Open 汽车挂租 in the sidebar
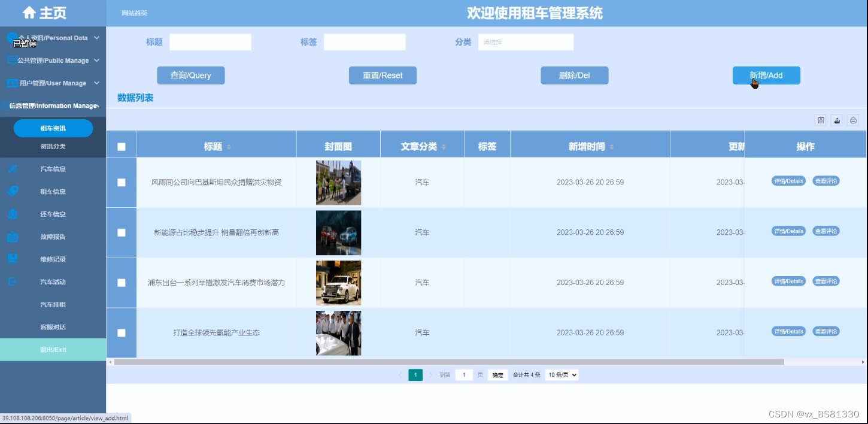868x424 pixels. [53, 305]
